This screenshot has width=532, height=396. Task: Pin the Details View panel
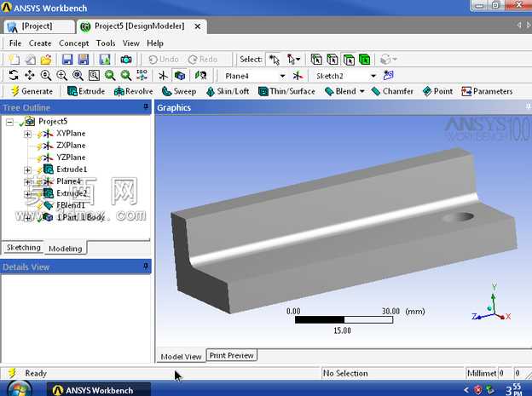(x=146, y=267)
